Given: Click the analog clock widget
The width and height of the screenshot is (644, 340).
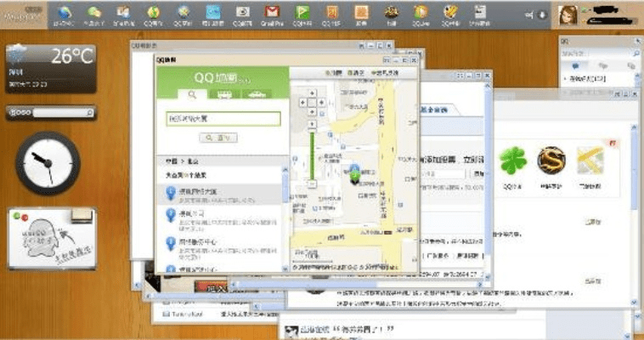Looking at the screenshot, I should tap(48, 163).
